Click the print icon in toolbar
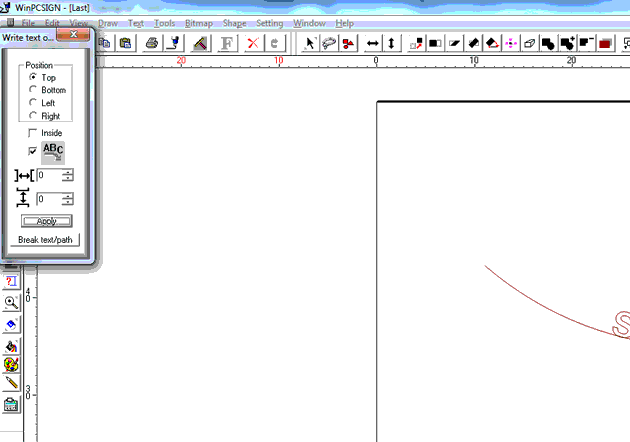 152,43
